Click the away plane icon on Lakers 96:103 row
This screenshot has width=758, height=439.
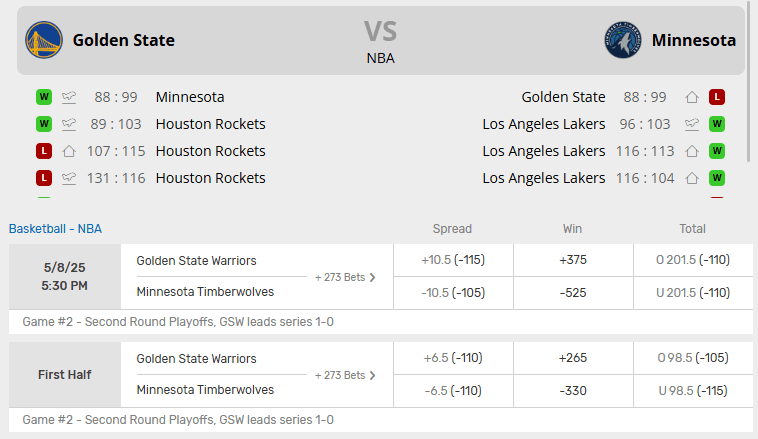pos(692,124)
